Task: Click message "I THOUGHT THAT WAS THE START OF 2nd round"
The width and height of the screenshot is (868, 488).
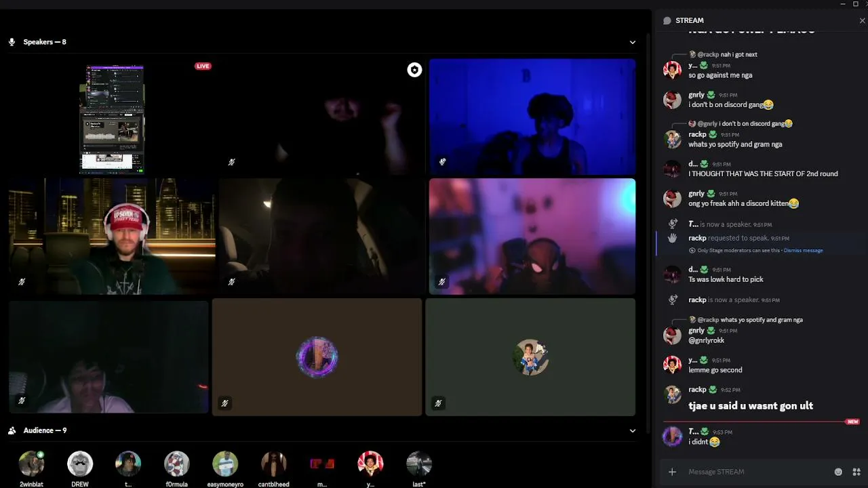Action: [763, 174]
